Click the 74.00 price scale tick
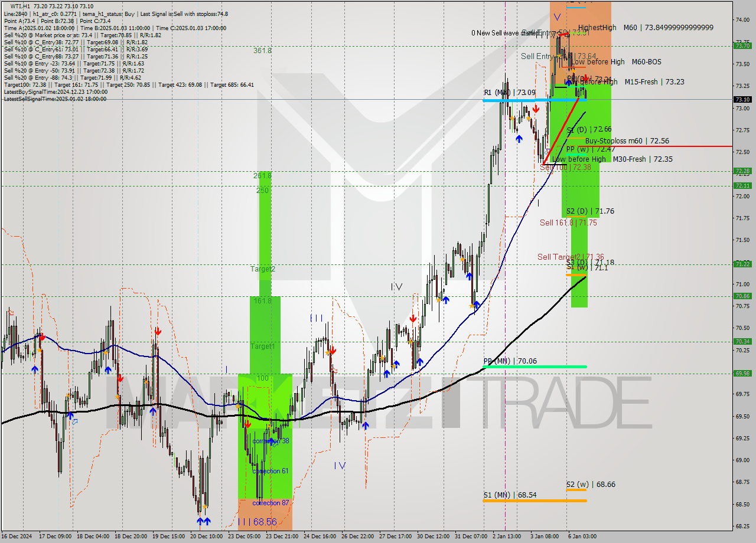Screen dimensions: 756x543 coord(742,19)
